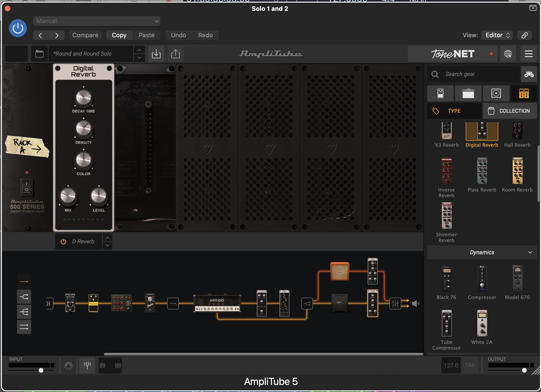Click D-Reverb slot up arrow

(108, 238)
